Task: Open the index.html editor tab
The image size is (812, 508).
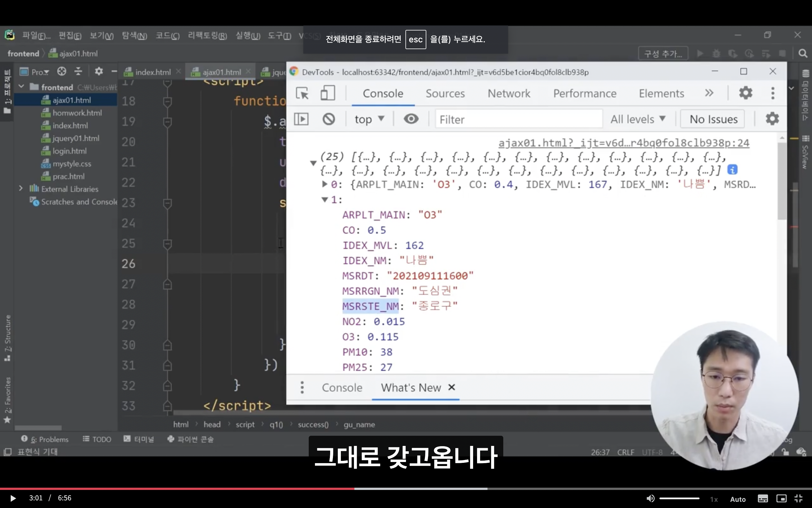Action: coord(153,72)
